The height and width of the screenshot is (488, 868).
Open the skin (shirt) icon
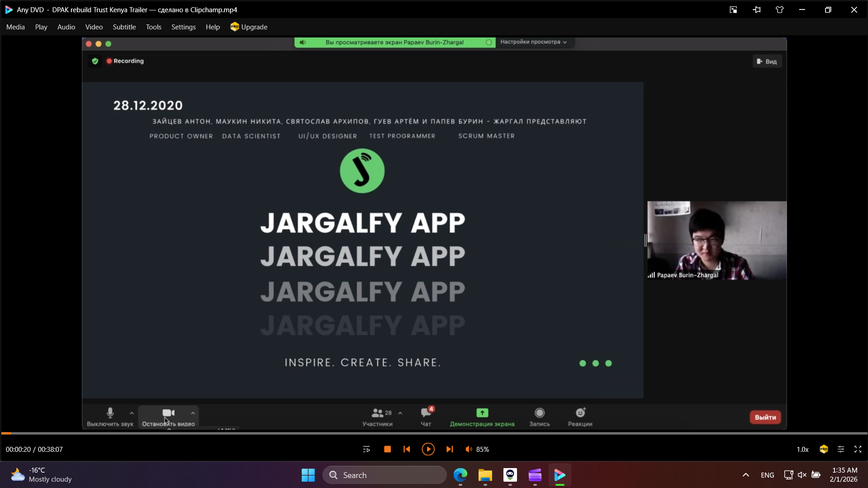pos(780,10)
